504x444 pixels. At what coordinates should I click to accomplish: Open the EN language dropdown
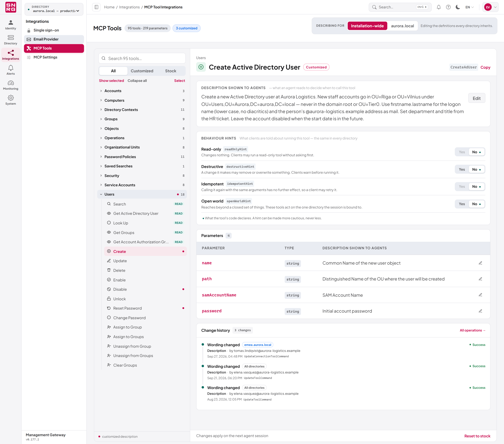pos(469,7)
